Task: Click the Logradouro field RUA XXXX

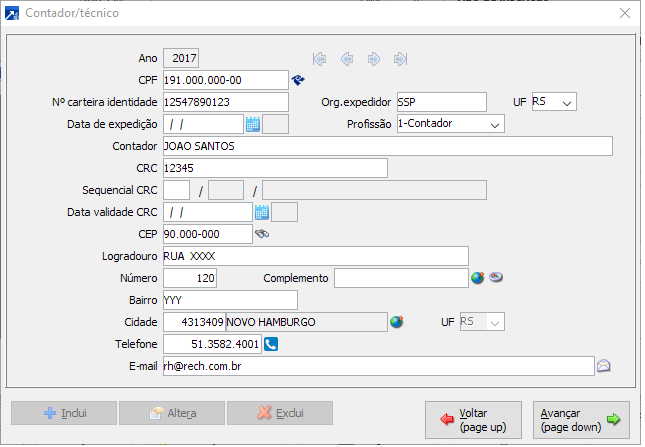Action: (316, 256)
